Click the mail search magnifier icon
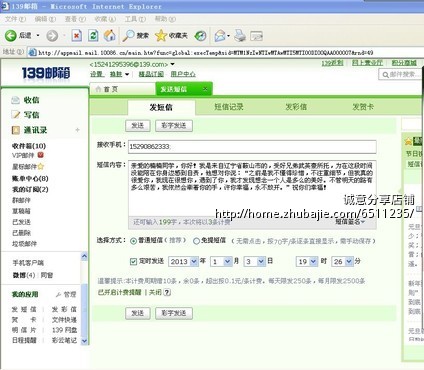The height and width of the screenshot is (370, 424). tap(386, 75)
